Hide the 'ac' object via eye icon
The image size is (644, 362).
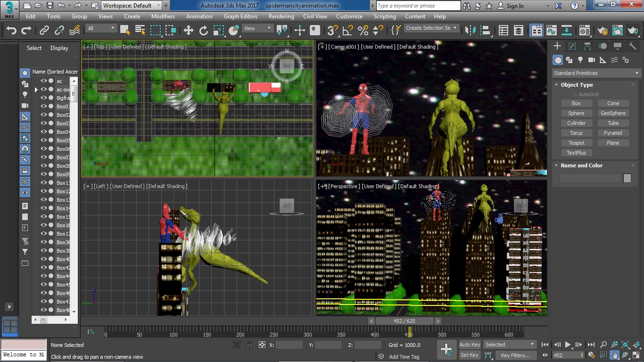44,81
